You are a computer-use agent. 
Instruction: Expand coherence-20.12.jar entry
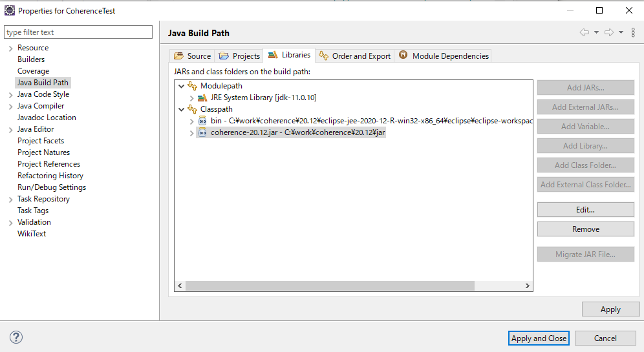click(191, 133)
